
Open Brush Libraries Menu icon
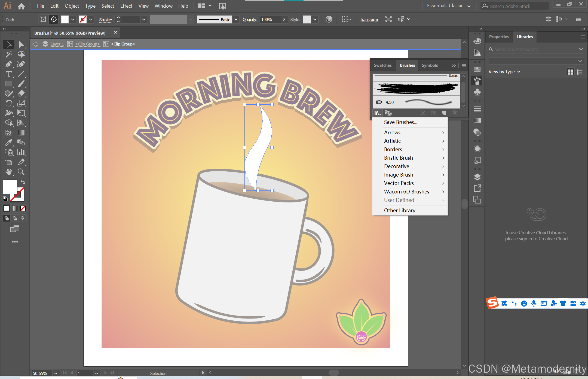377,113
